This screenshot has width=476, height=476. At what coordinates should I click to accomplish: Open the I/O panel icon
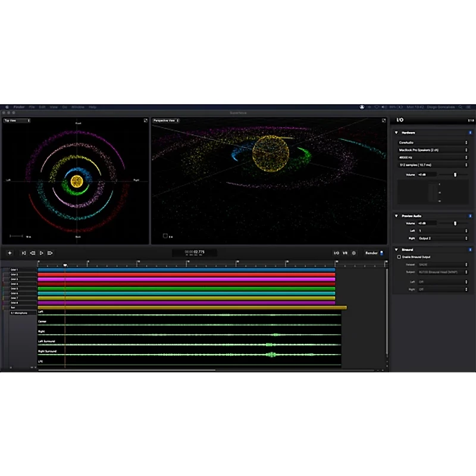[336, 252]
